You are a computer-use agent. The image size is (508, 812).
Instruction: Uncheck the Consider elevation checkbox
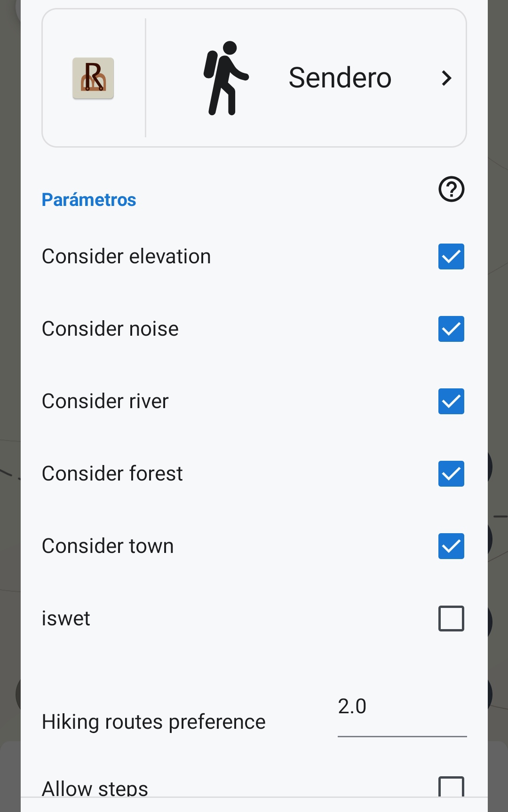pyautogui.click(x=451, y=256)
